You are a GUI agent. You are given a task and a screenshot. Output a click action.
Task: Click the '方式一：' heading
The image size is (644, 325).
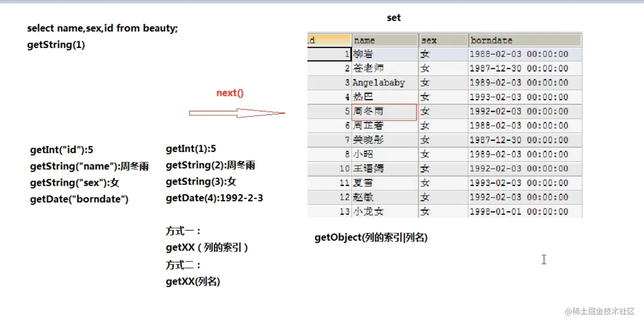coord(183,231)
